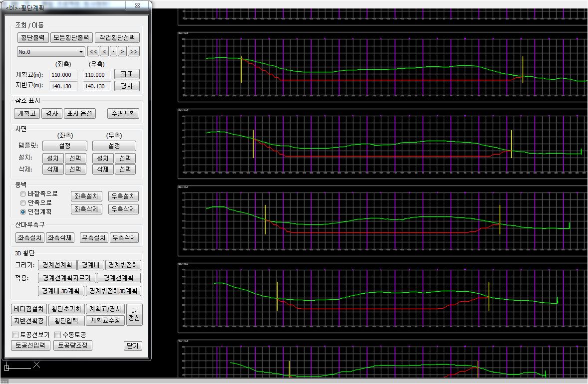This screenshot has width=588, height=384.
Task: Click the 지반선확장 button
Action: pyautogui.click(x=29, y=321)
